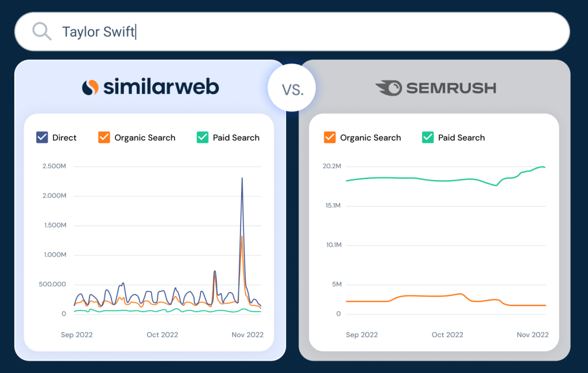
Task: Click in the Taylor Swift search field
Action: point(292,32)
